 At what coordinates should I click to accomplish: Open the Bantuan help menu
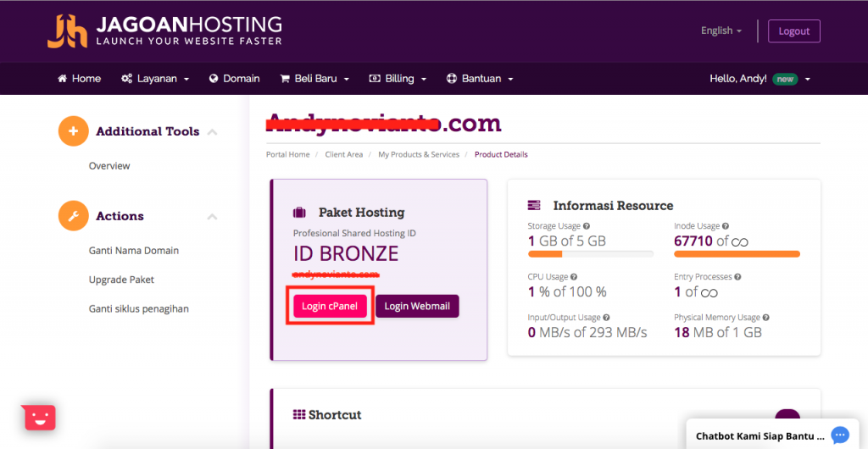tap(480, 79)
